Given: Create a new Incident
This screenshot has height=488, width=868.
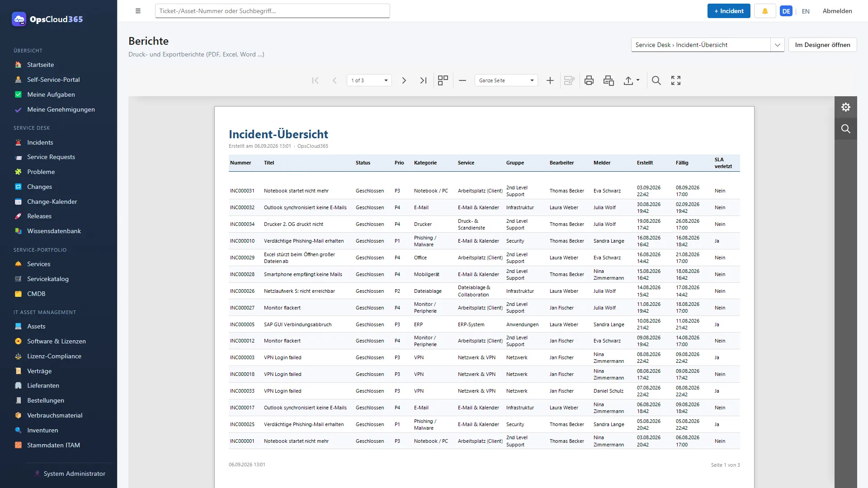Looking at the screenshot, I should click(729, 11).
